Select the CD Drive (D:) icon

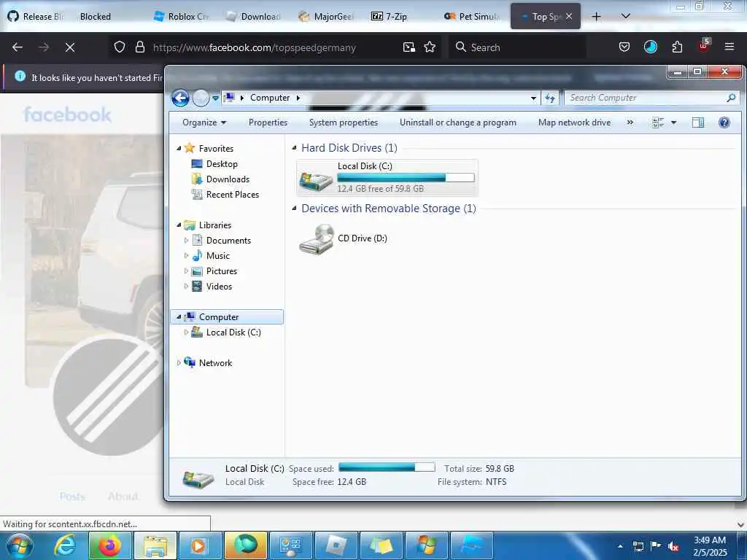pyautogui.click(x=317, y=239)
